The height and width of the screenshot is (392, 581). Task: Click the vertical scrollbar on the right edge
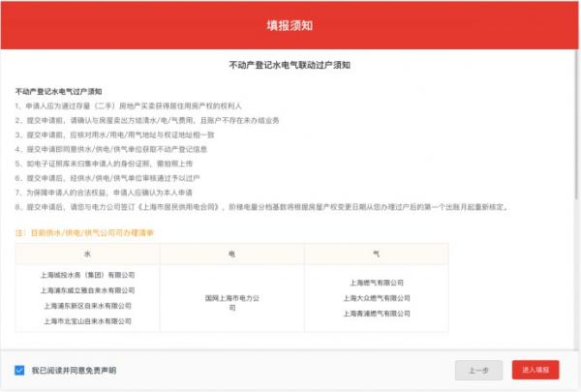coord(576,126)
